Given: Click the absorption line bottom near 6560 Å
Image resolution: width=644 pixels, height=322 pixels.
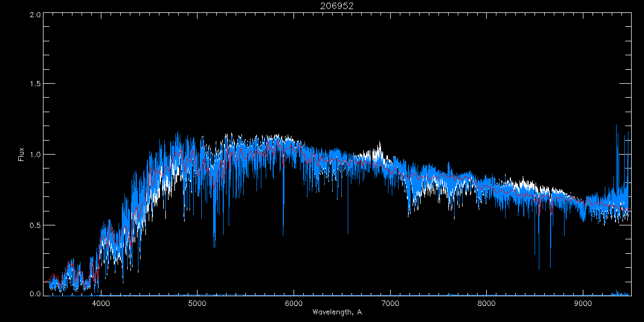Looking at the screenshot, I should [348, 233].
